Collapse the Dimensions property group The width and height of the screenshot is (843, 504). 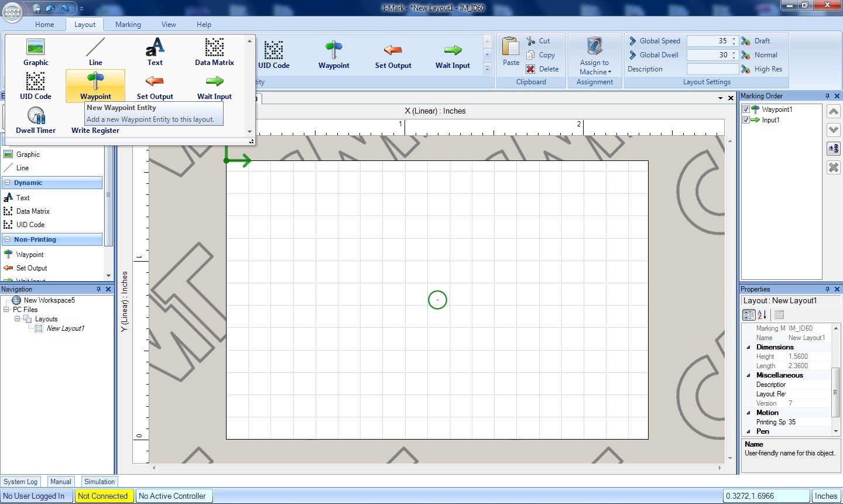click(x=748, y=347)
